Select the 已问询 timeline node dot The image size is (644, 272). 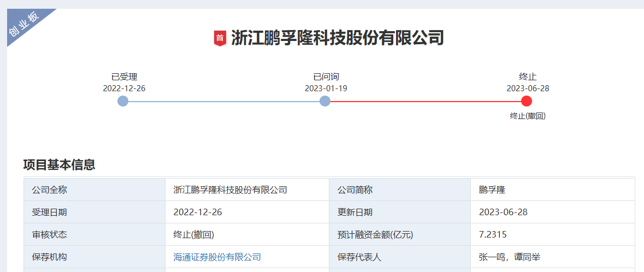click(325, 101)
